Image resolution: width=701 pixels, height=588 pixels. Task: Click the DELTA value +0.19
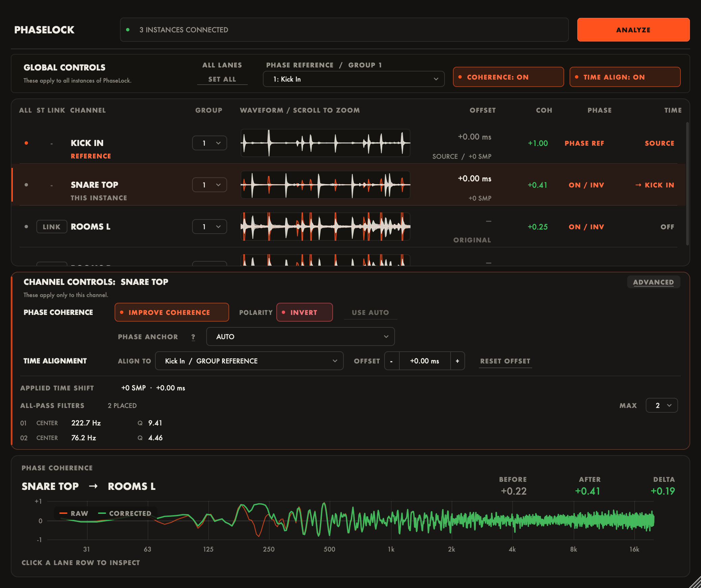[663, 491]
